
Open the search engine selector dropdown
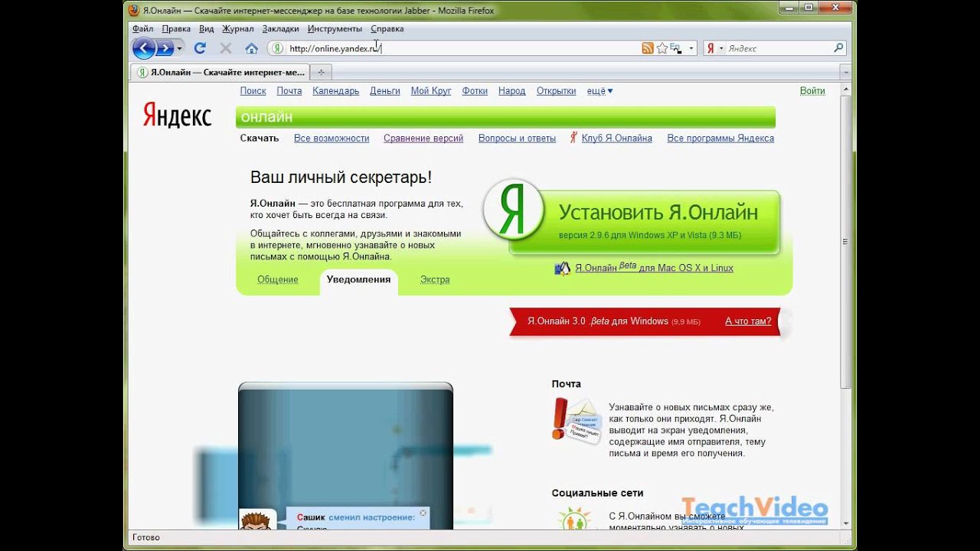(720, 48)
